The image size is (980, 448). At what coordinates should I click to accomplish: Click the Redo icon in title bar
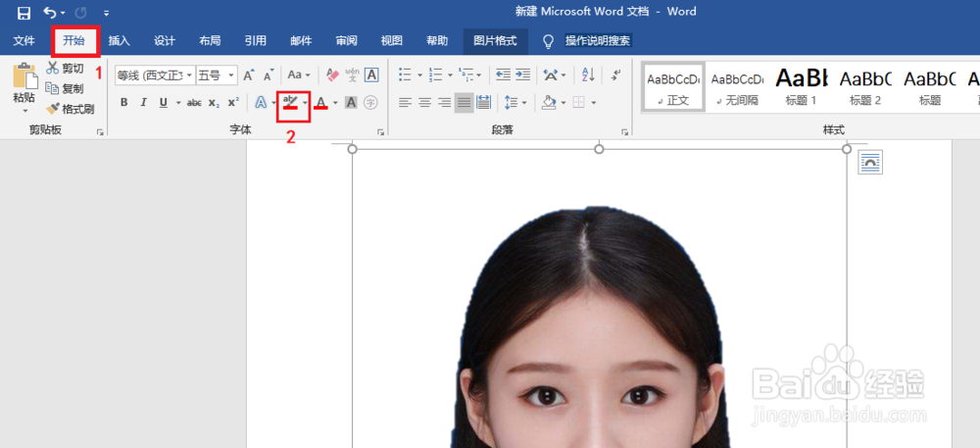(80, 13)
